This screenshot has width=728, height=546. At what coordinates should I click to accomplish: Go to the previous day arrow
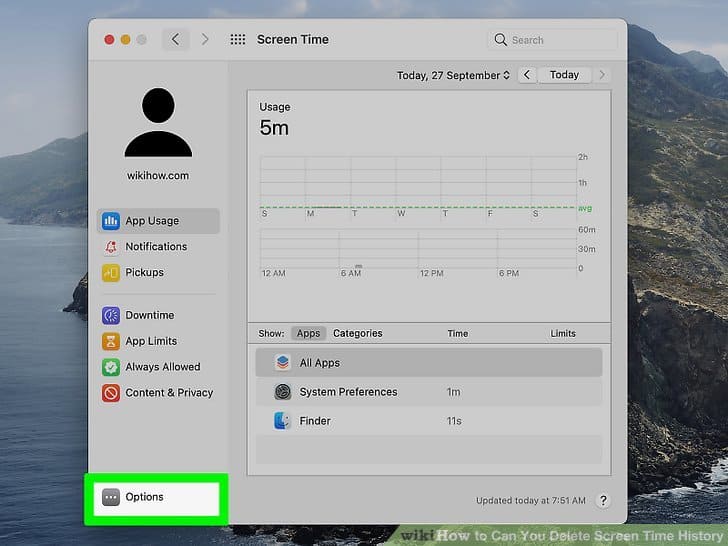coord(527,75)
